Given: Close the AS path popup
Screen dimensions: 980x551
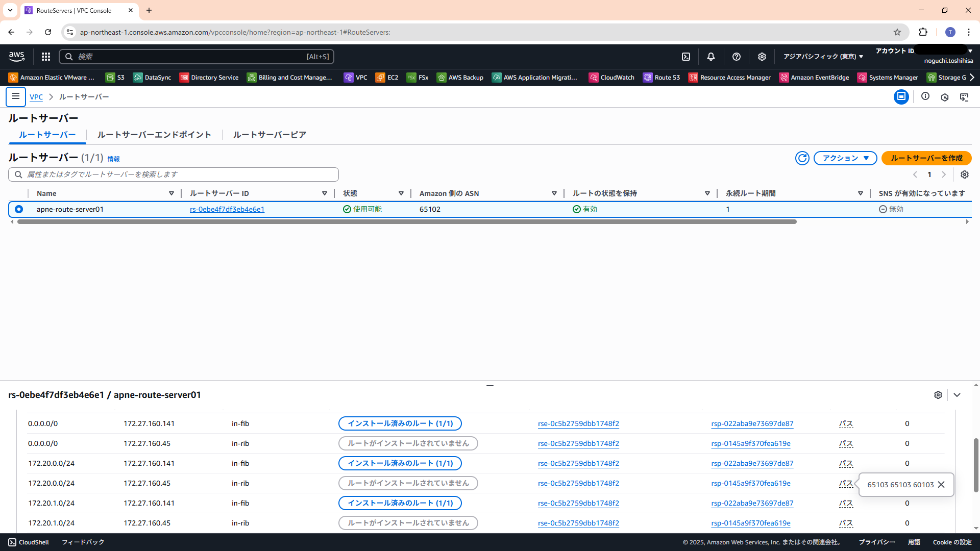Looking at the screenshot, I should pos(941,485).
